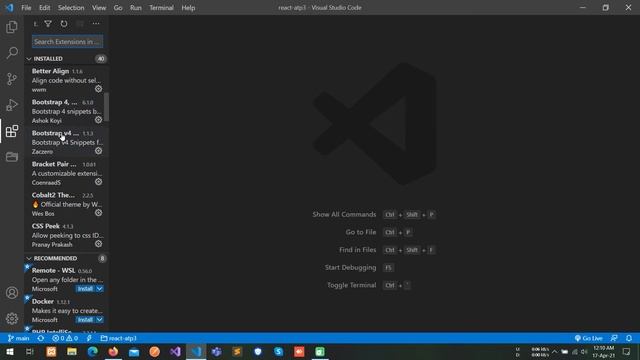Open the gear for Better Align extension
This screenshot has width=640, height=360.
98,89
